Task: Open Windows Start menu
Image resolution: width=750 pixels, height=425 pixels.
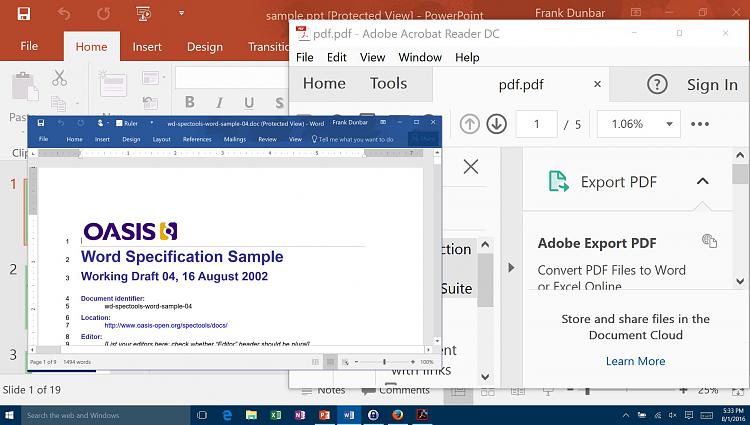Action: tap(9, 415)
